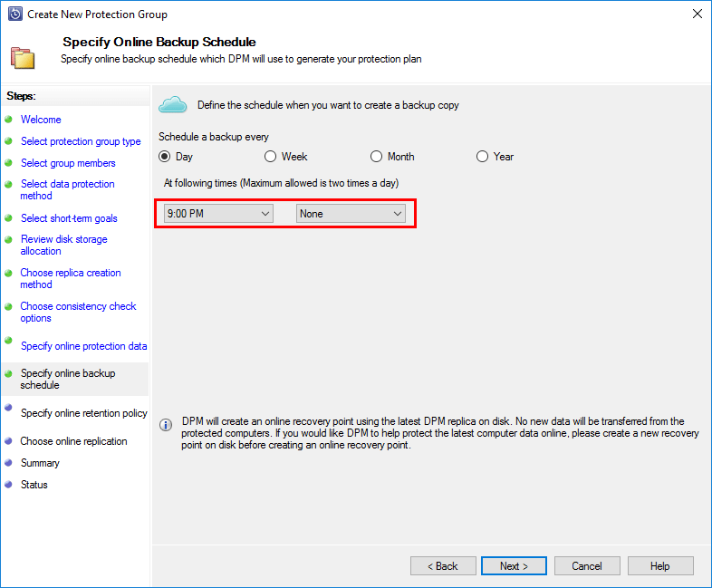This screenshot has width=712, height=588.
Task: Proceed with the Next button
Action: pos(514,565)
